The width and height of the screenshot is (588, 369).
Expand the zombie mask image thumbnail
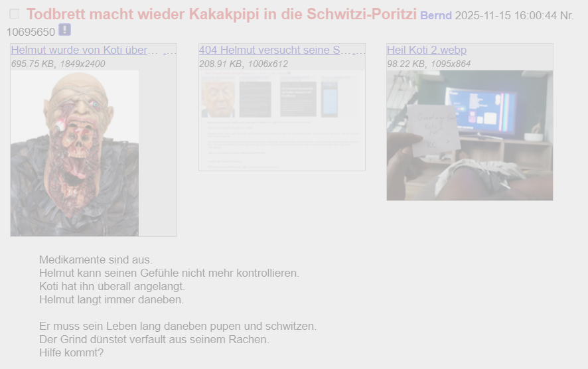[x=74, y=153]
